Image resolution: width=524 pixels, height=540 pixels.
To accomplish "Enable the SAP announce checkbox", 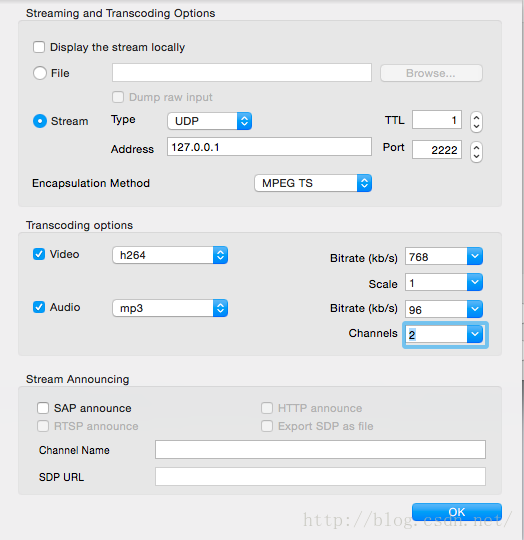I will point(43,408).
